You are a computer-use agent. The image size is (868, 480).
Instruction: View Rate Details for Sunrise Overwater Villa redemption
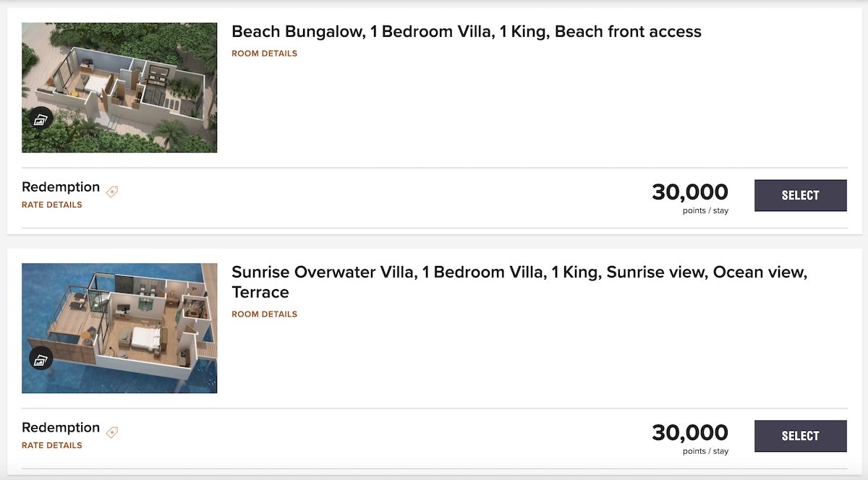(x=52, y=445)
